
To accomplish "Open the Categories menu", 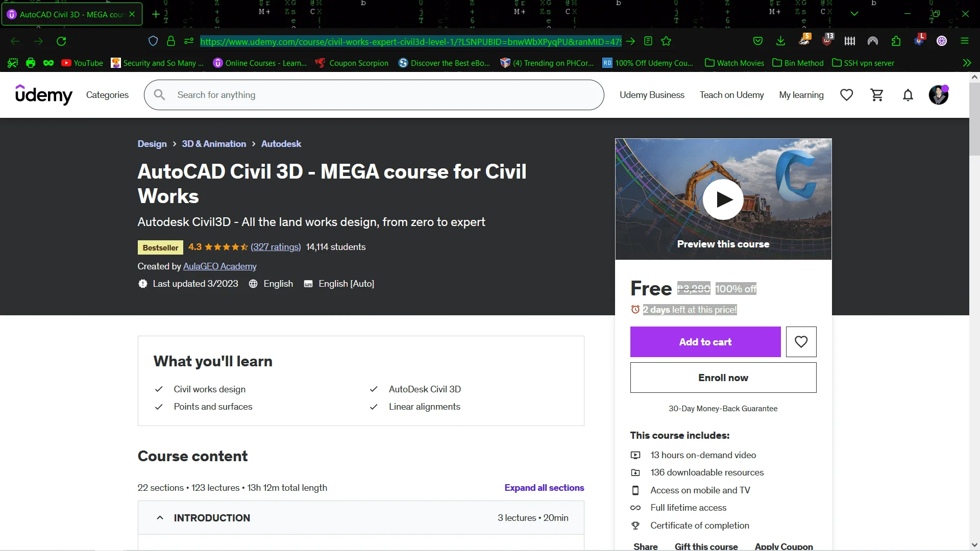I will click(107, 95).
